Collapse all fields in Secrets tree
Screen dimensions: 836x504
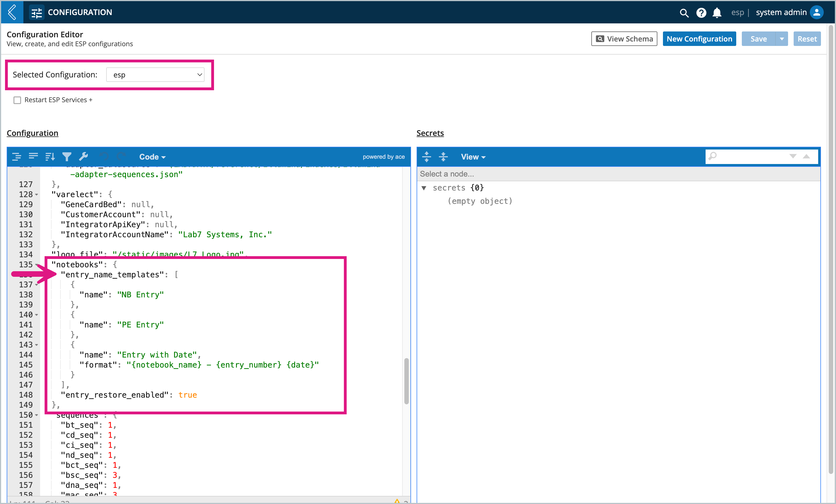tap(443, 156)
